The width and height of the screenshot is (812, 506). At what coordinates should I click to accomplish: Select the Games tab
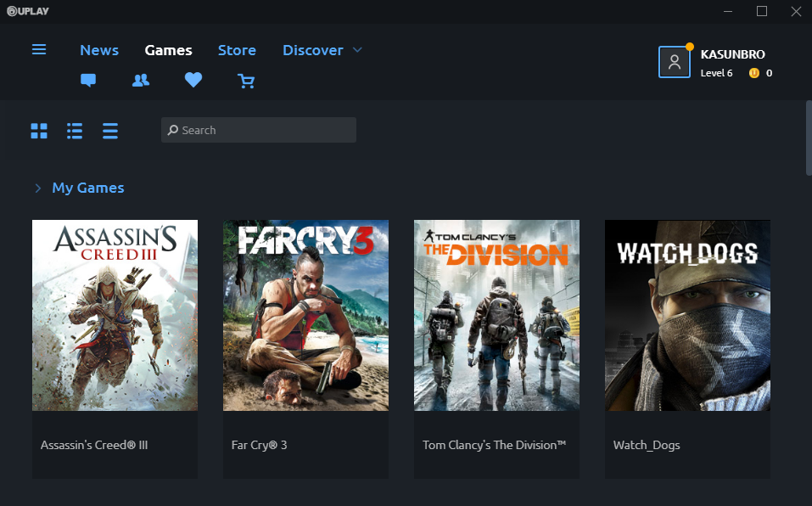(168, 50)
